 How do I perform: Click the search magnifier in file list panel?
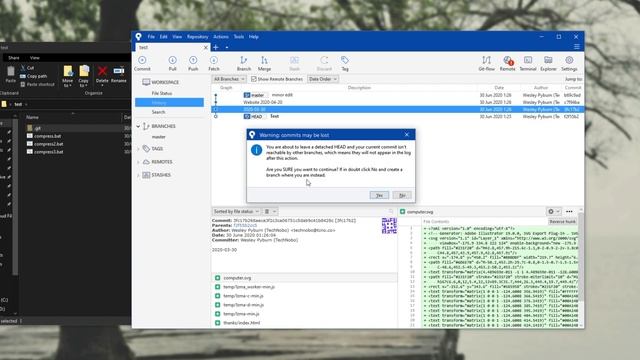(391, 211)
